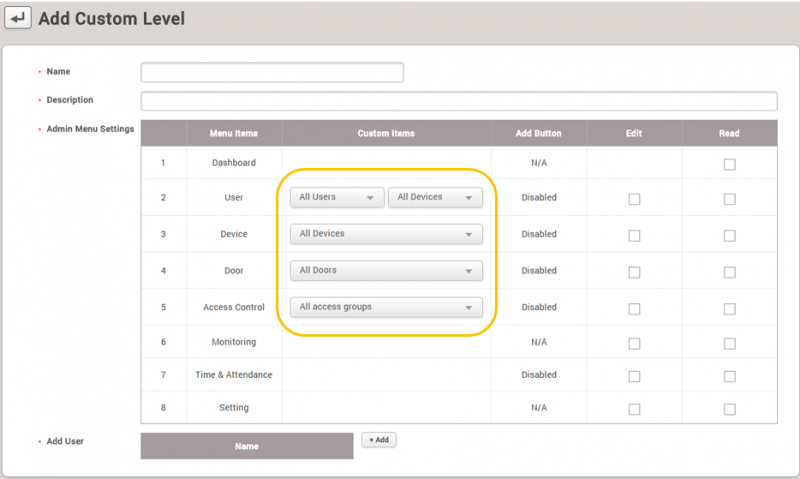Screen dimensions: 800x479
Task: Tick the Read checkbox for Door
Action: [729, 272]
